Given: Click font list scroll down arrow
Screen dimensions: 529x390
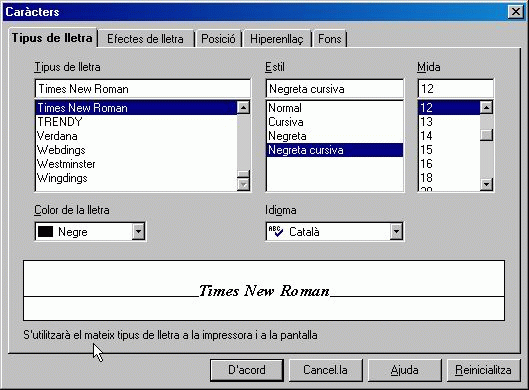Looking at the screenshot, I should pos(243,184).
